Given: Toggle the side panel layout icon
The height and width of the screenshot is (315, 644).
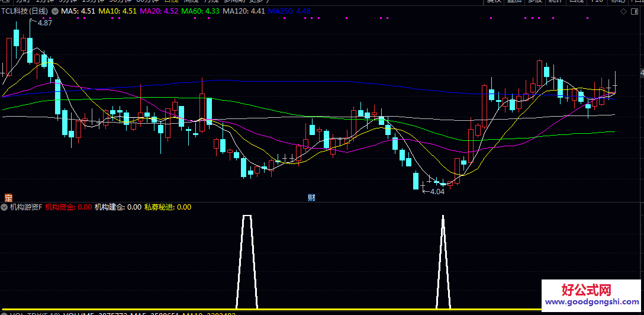Looking at the screenshot, I should click(x=636, y=11).
